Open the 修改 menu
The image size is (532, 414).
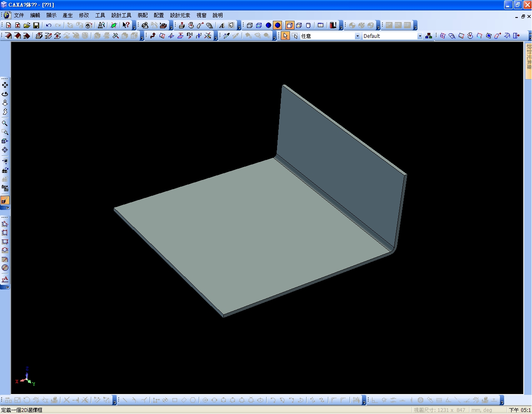click(x=84, y=15)
